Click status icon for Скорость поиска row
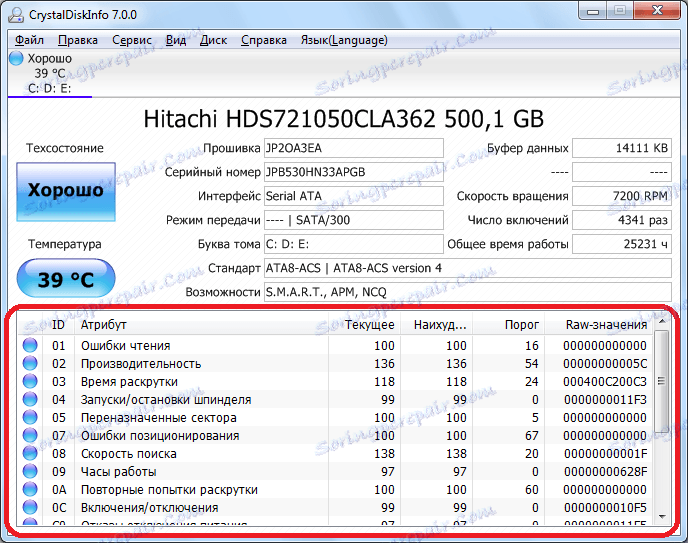Image resolution: width=688 pixels, height=543 pixels. [x=30, y=454]
